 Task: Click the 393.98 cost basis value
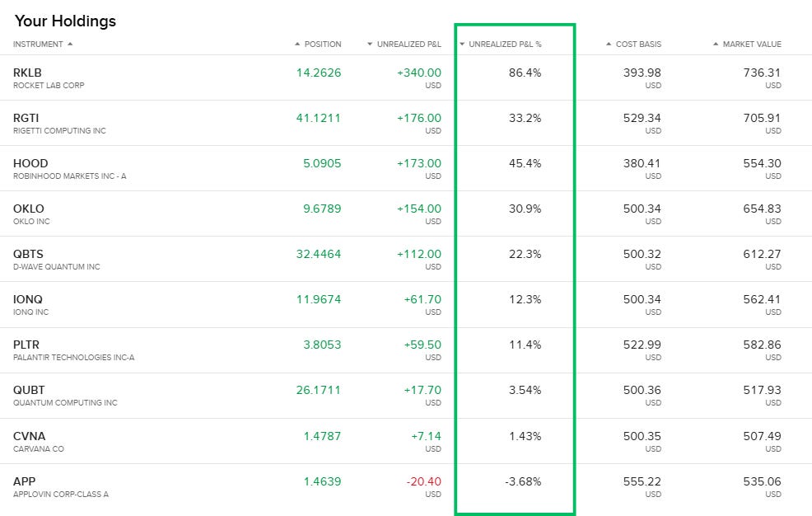[642, 73]
